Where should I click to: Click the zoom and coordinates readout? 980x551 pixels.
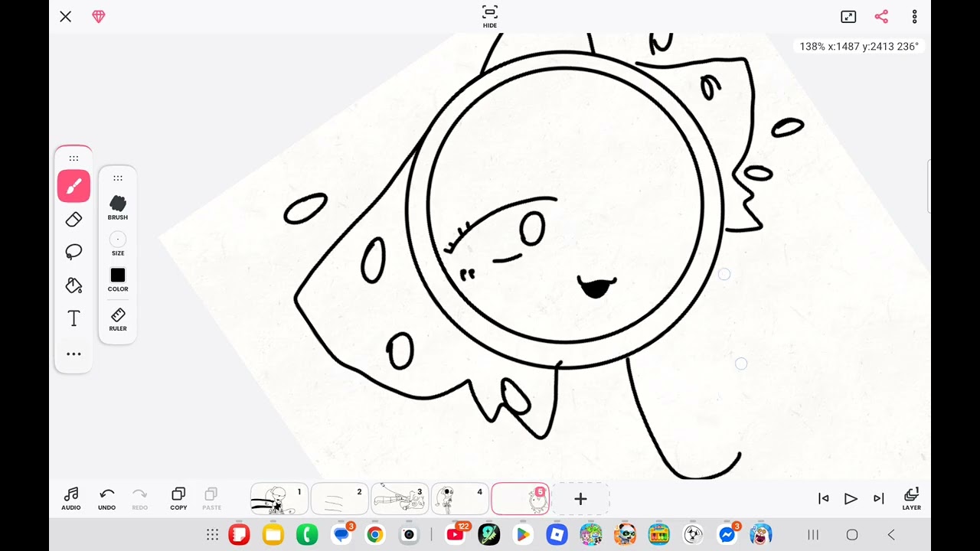(859, 47)
